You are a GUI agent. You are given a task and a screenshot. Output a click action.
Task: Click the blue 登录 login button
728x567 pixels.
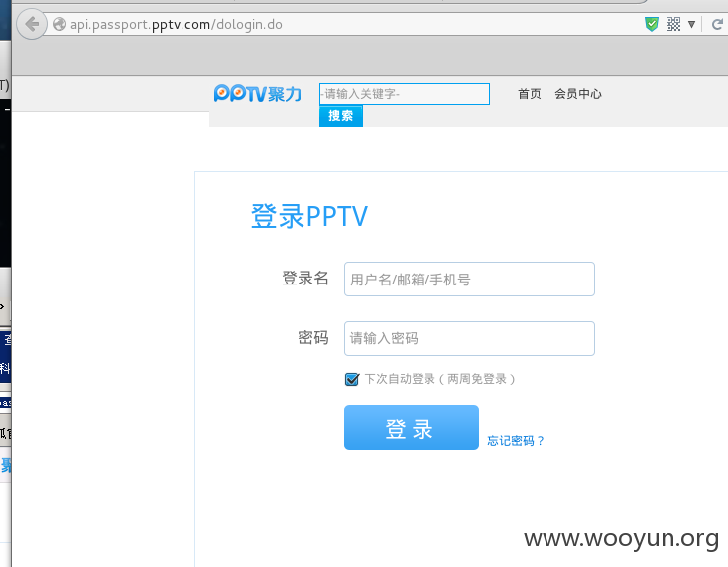pos(412,428)
